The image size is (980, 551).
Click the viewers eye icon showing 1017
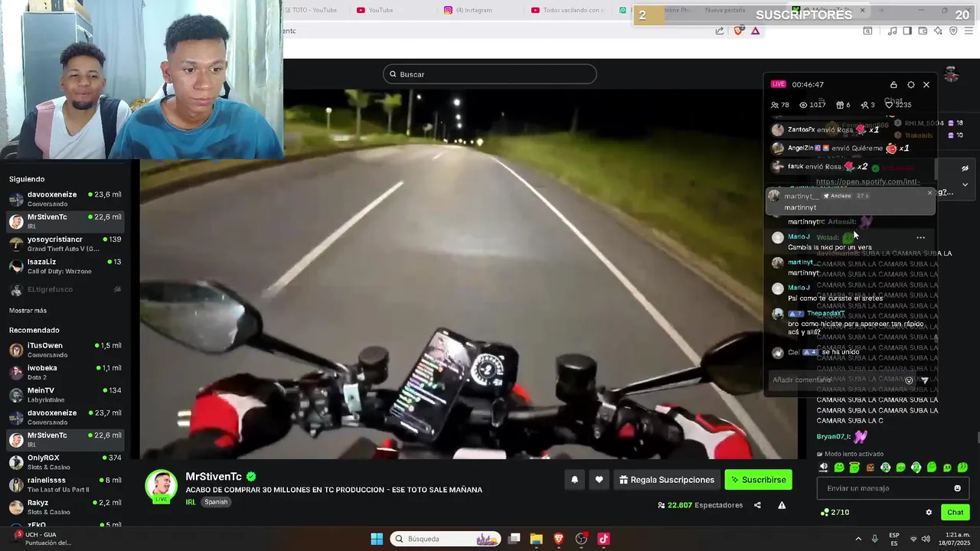click(803, 105)
